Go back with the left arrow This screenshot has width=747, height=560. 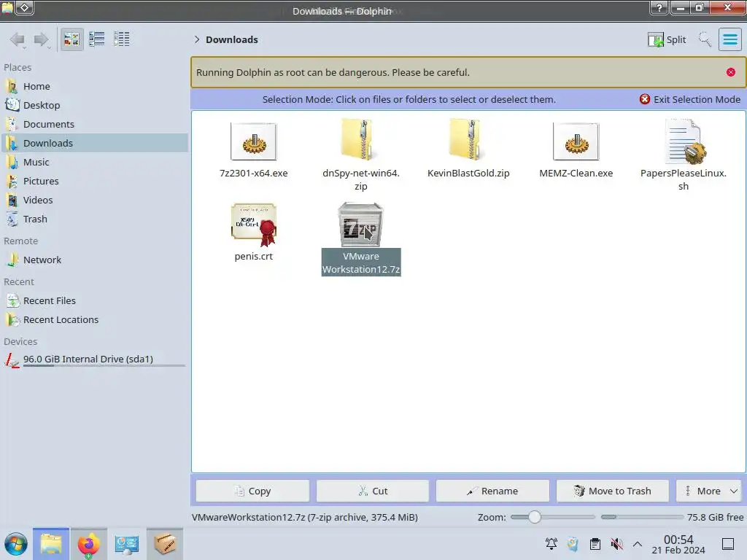pos(18,39)
